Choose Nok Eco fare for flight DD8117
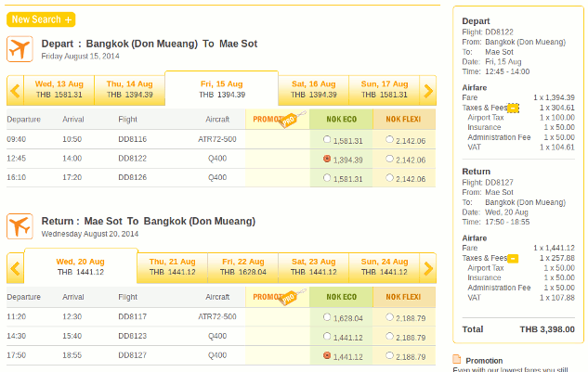Viewport: 588px width, 372px height. [327, 317]
